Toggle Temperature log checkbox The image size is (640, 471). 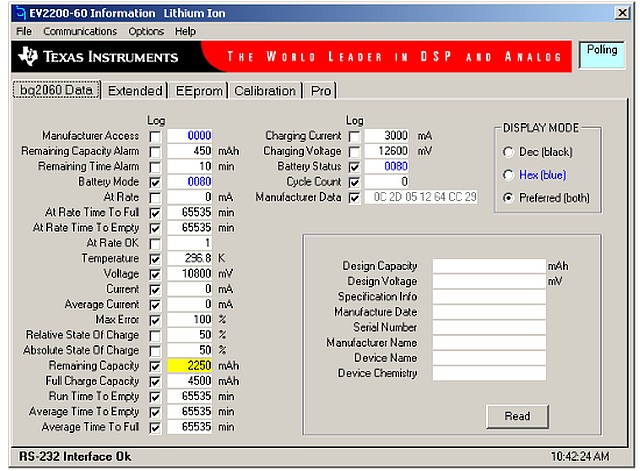(x=155, y=259)
